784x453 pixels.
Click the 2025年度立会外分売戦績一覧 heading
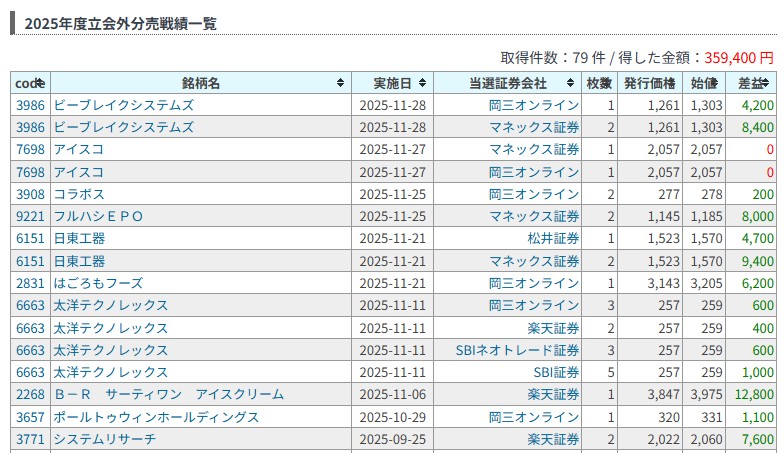[x=120, y=23]
